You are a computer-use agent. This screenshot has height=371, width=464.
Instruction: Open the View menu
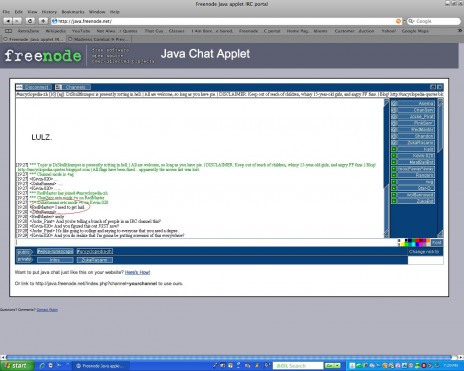click(x=32, y=12)
